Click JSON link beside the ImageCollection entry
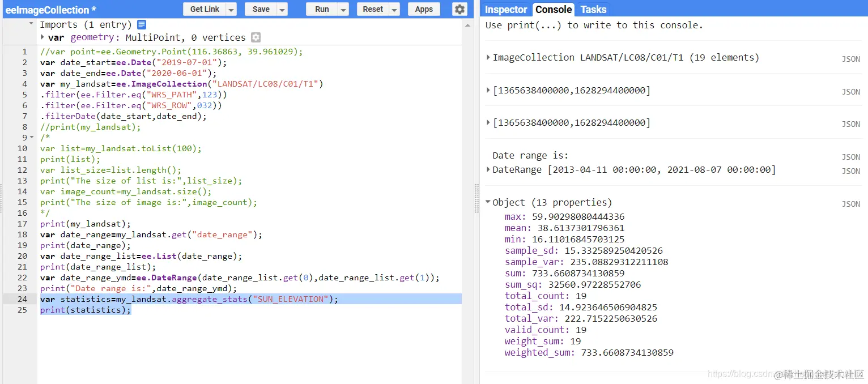868x384 pixels. (x=850, y=59)
